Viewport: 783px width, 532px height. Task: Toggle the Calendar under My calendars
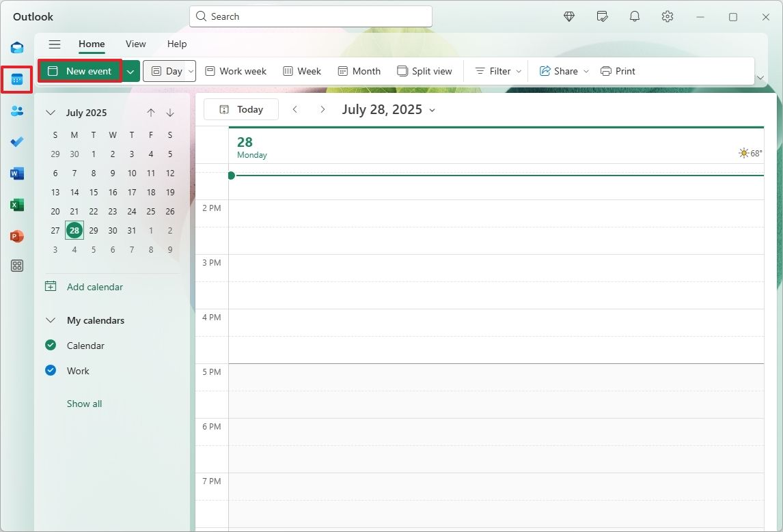point(51,345)
